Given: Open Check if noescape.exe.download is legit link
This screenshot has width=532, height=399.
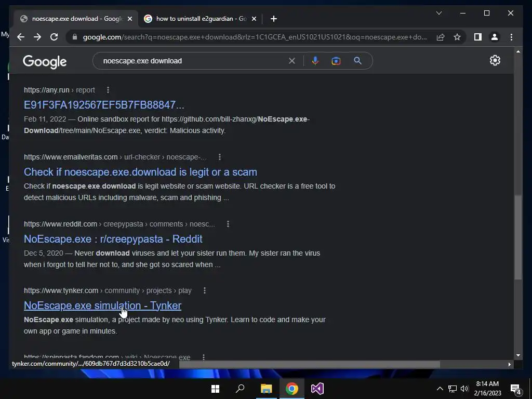Looking at the screenshot, I should (140, 172).
